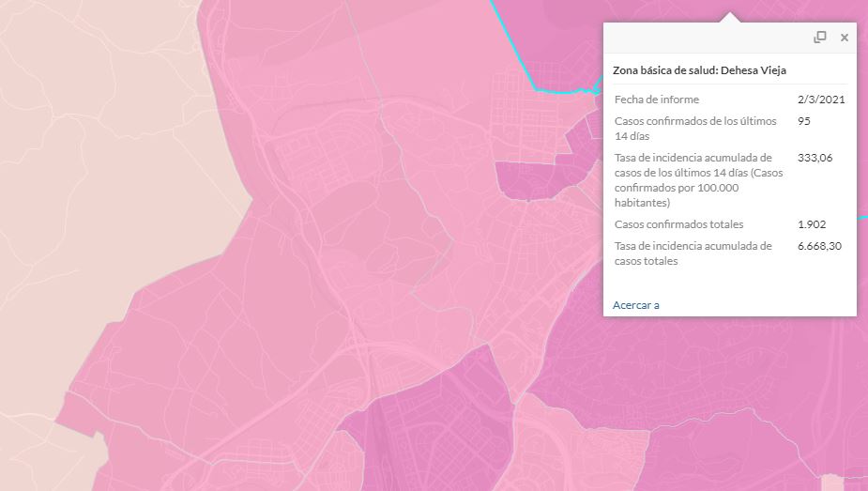Select the 14-day cases value 95
The width and height of the screenshot is (868, 491).
[804, 121]
